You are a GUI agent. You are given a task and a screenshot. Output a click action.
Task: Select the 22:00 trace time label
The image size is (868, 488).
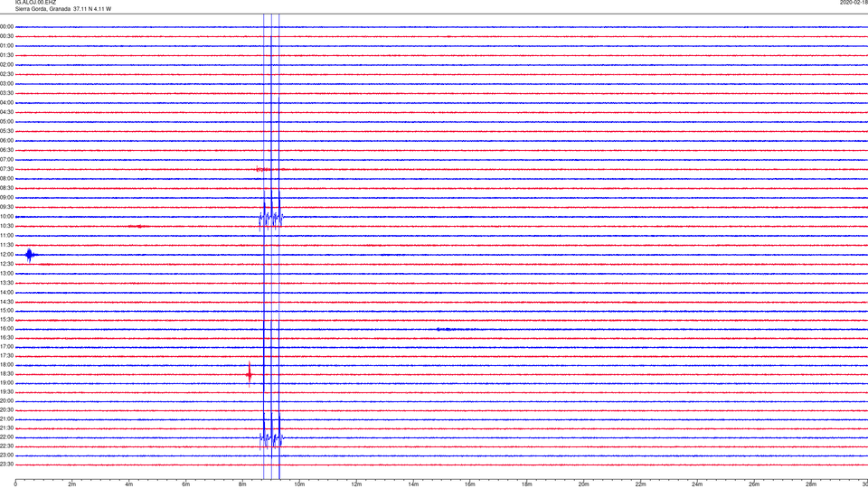coord(6,437)
